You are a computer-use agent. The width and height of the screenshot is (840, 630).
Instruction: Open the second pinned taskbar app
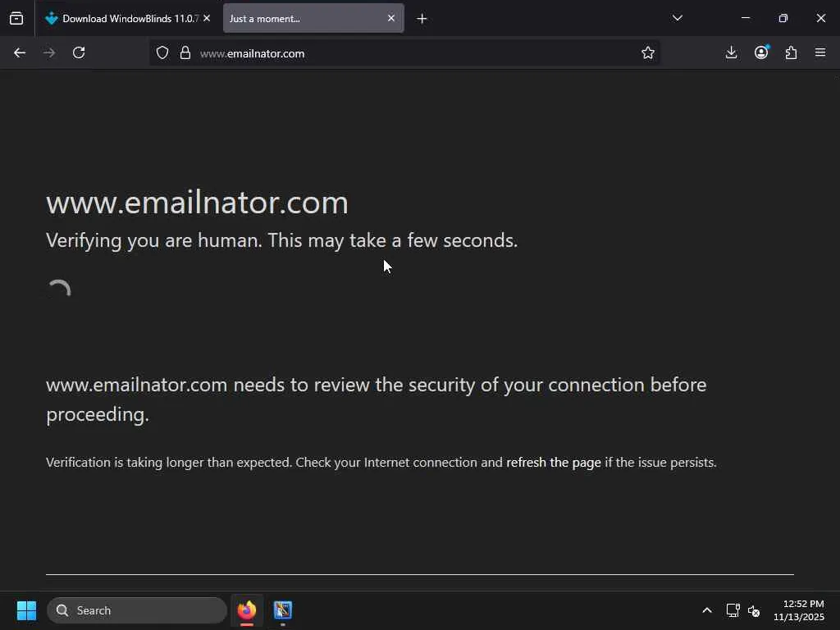283,610
